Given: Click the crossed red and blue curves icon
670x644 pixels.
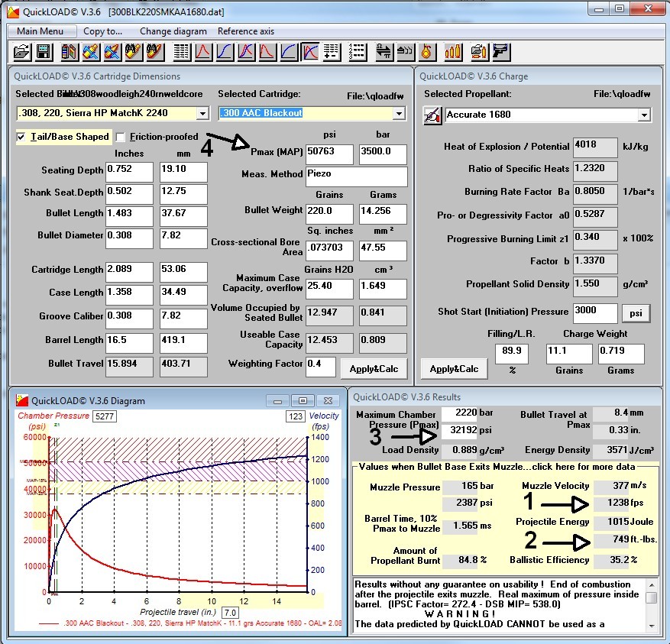Looking at the screenshot, I should [246, 52].
